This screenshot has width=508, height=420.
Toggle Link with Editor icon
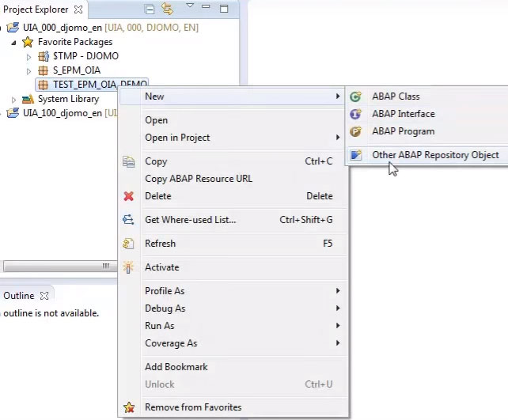point(167,9)
